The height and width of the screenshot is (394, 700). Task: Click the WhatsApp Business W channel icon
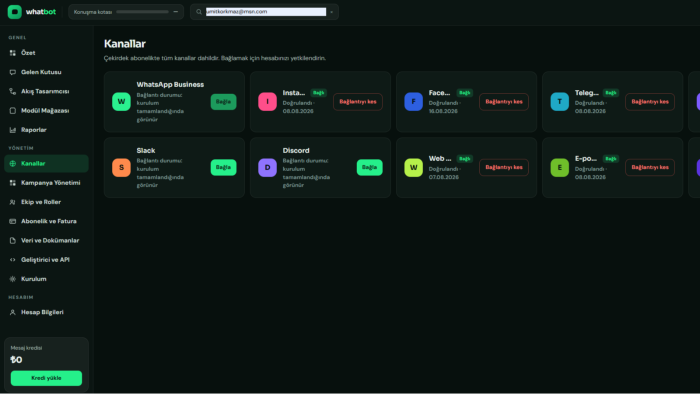pos(121,101)
